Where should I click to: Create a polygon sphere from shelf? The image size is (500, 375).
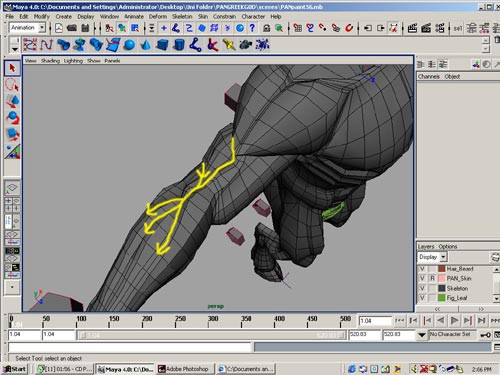click(x=129, y=45)
